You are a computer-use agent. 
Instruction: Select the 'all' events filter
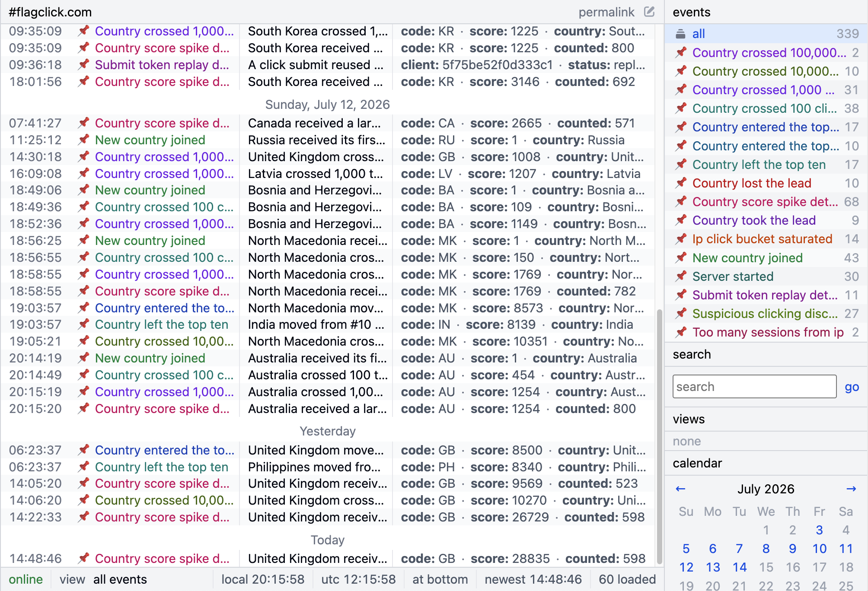[766, 34]
